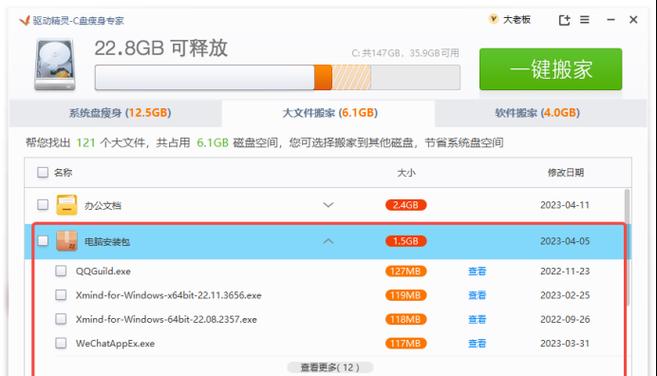Image resolution: width=657 pixels, height=376 pixels.
Task: Click the 2.4GB size badge
Action: coord(406,205)
